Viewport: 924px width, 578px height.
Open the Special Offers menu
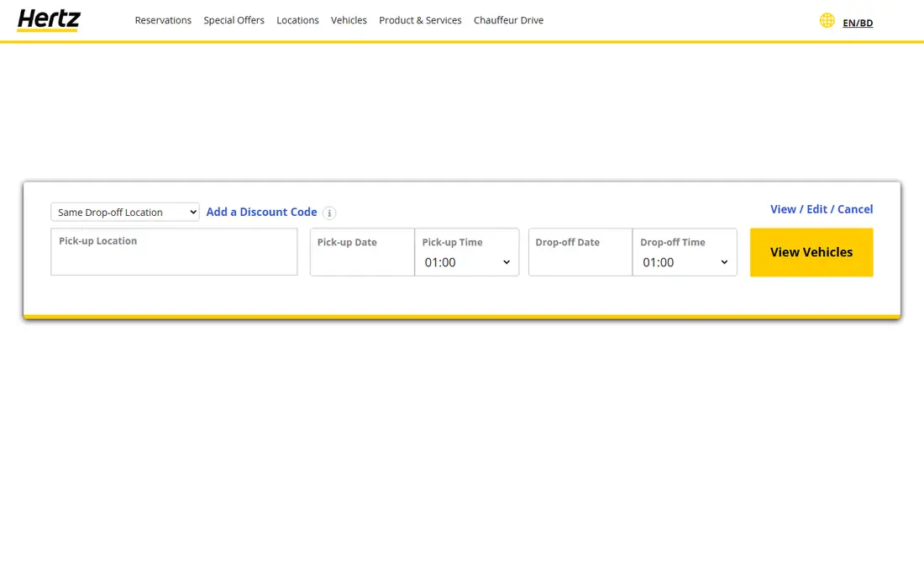(x=234, y=20)
